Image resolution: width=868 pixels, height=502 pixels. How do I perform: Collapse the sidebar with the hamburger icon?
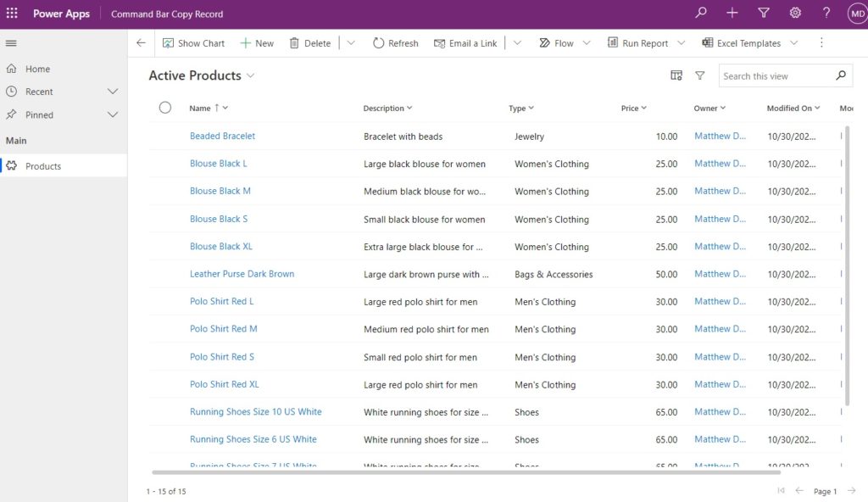(x=11, y=43)
